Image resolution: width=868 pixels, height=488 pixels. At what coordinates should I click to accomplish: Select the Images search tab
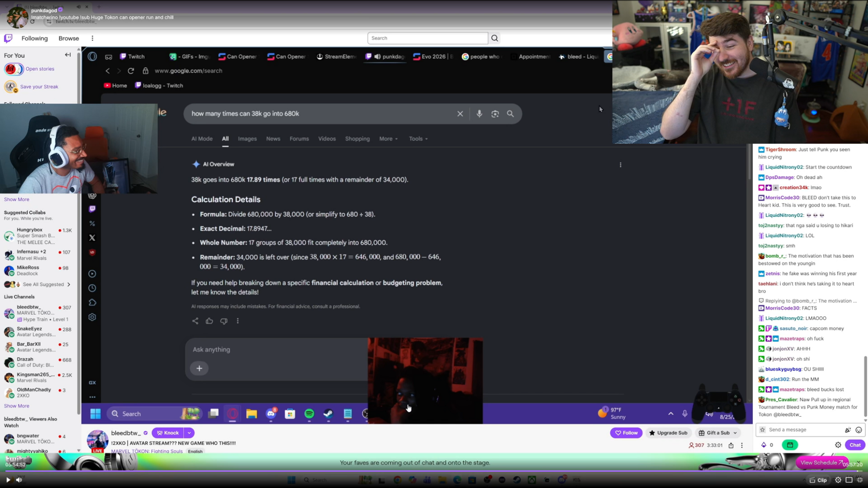247,139
